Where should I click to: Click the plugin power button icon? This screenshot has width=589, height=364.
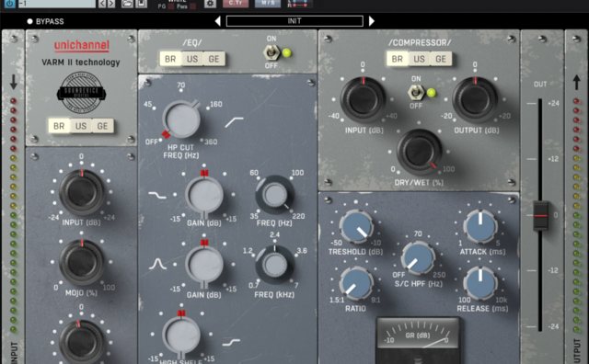click(x=10, y=4)
